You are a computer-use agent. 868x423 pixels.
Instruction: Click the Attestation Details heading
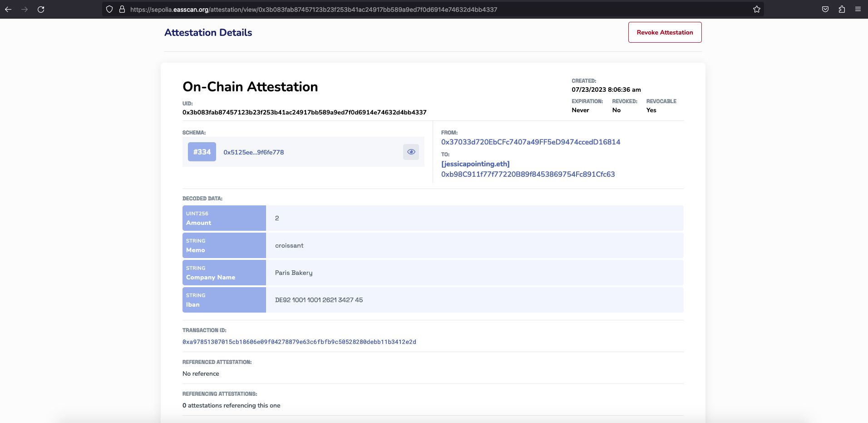pos(208,32)
